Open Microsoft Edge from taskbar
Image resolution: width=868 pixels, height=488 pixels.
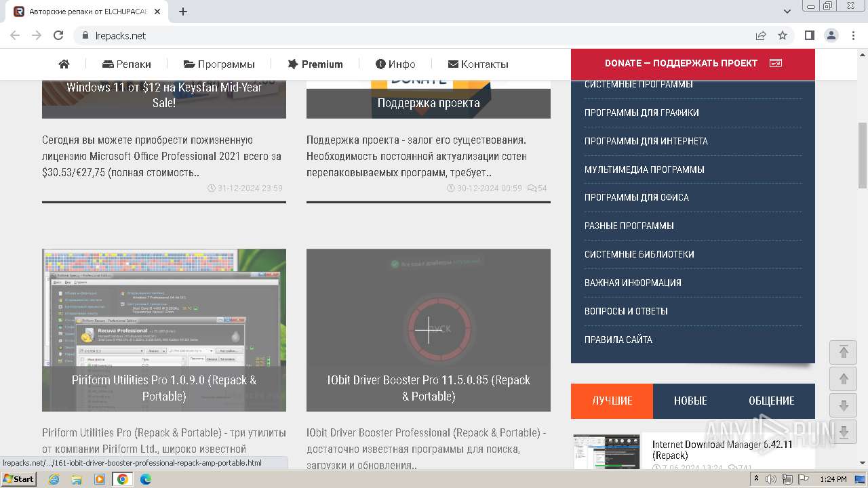pos(145,479)
